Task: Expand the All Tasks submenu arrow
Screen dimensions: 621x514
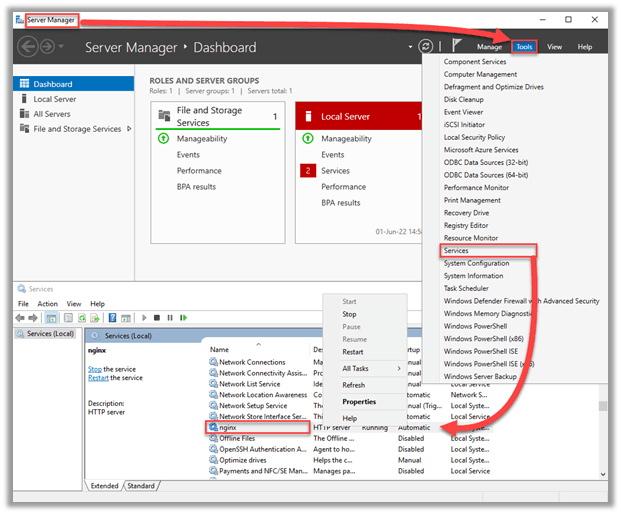Action: (399, 368)
